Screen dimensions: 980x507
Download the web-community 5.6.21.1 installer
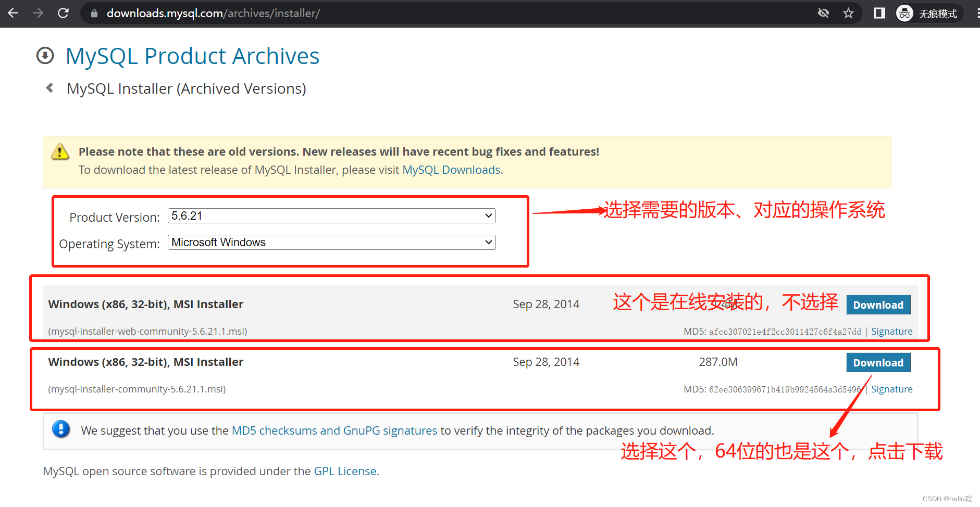[878, 305]
